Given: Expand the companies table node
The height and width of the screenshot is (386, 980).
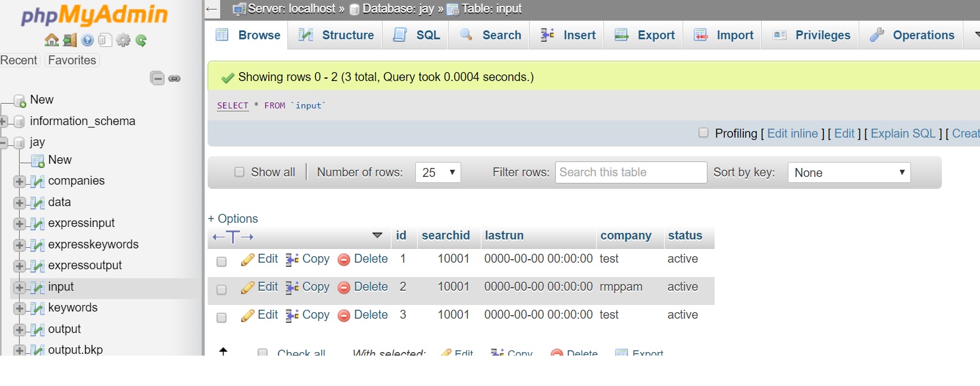Looking at the screenshot, I should 20,182.
